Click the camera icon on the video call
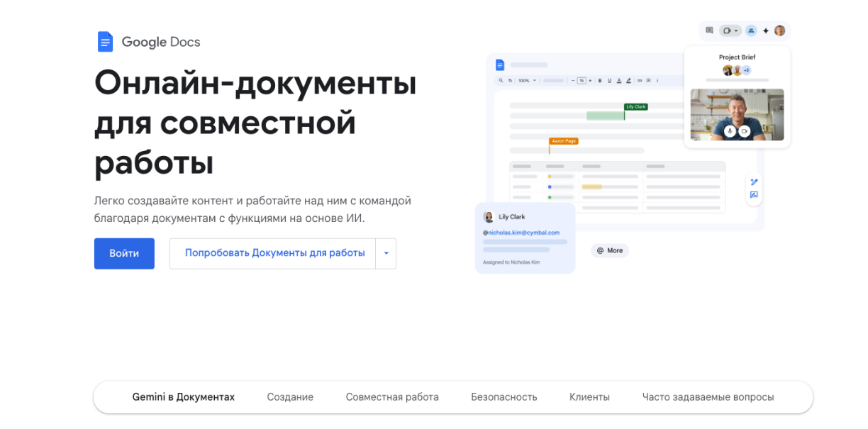868x429 pixels. coord(744,131)
